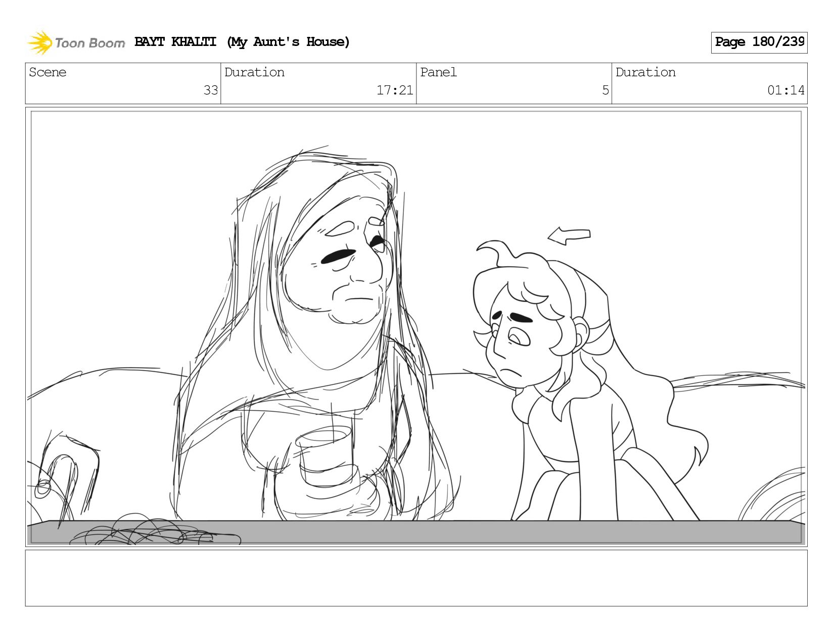Click panel duration value '01:14'

tap(786, 90)
